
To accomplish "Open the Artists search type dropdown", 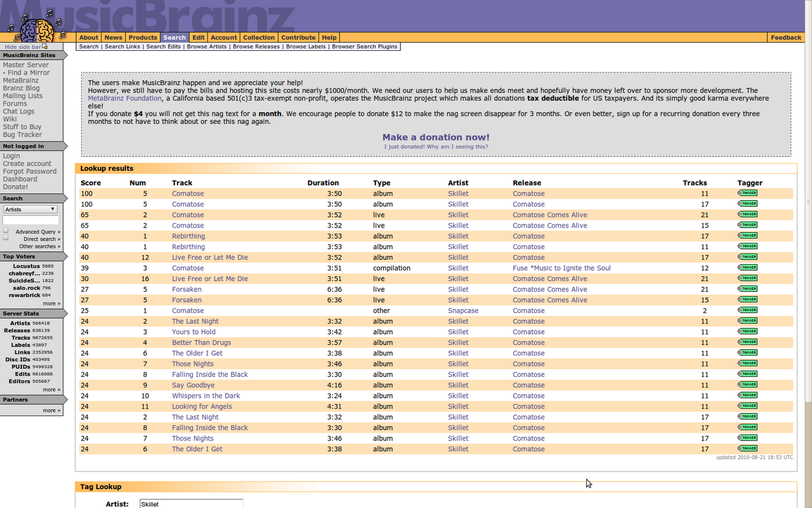I will click(30, 209).
